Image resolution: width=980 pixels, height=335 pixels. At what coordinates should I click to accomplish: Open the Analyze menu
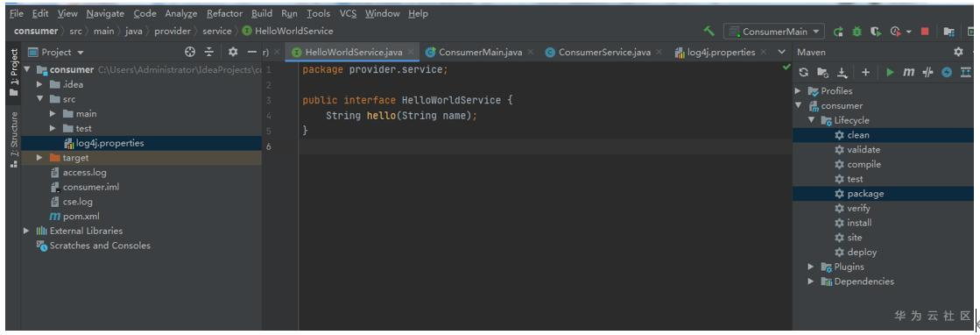[181, 13]
